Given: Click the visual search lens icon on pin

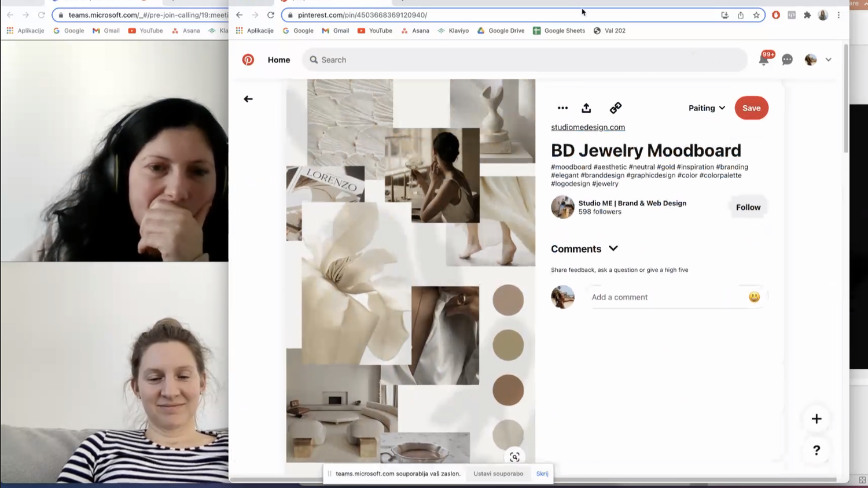Looking at the screenshot, I should click(514, 457).
